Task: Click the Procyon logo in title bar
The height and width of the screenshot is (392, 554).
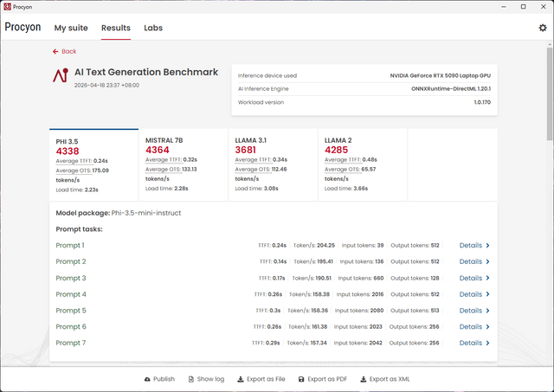Action: (7, 7)
